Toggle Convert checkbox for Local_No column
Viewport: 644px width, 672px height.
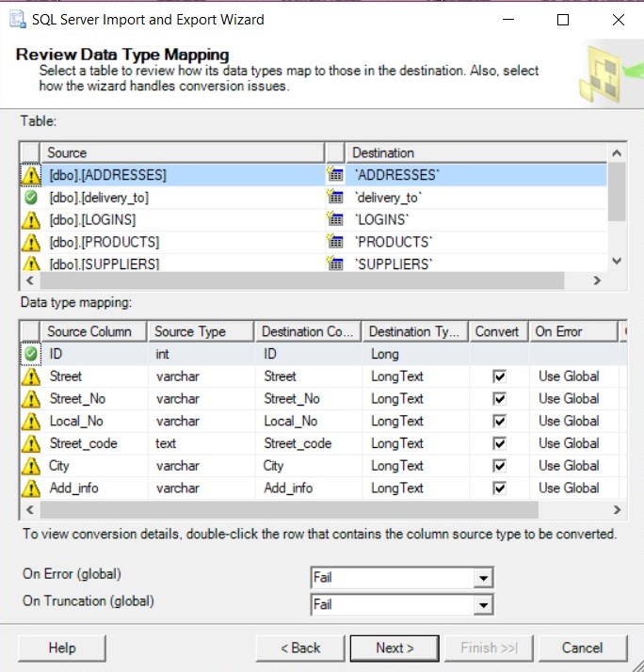tap(499, 422)
